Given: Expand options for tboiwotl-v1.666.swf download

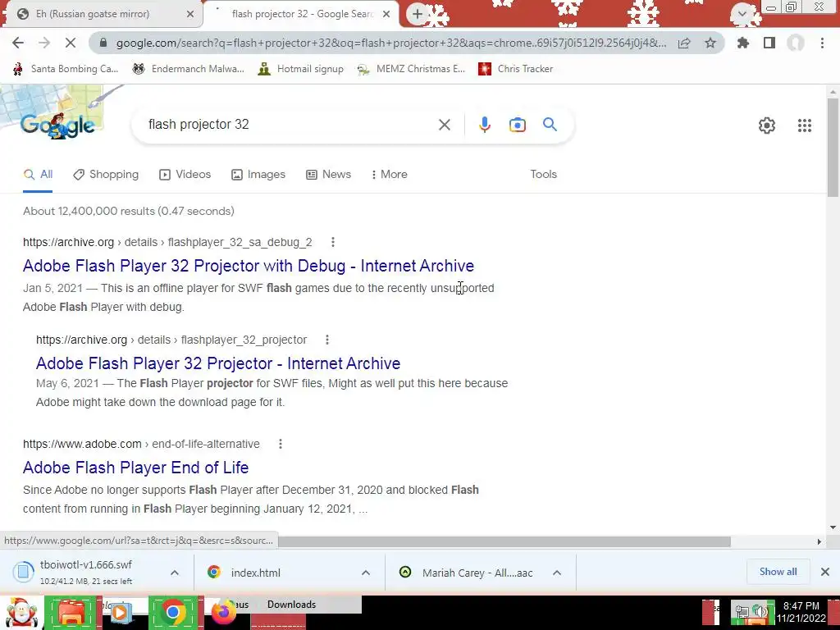Looking at the screenshot, I should click(175, 573).
